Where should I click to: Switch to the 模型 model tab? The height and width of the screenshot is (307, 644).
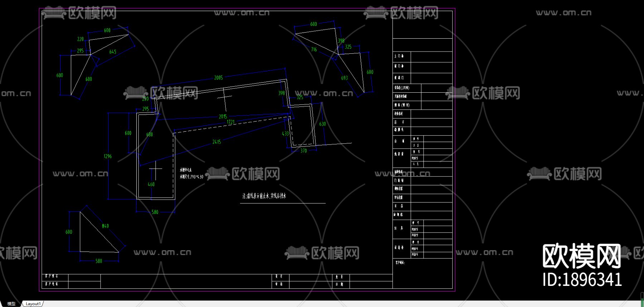11,304
